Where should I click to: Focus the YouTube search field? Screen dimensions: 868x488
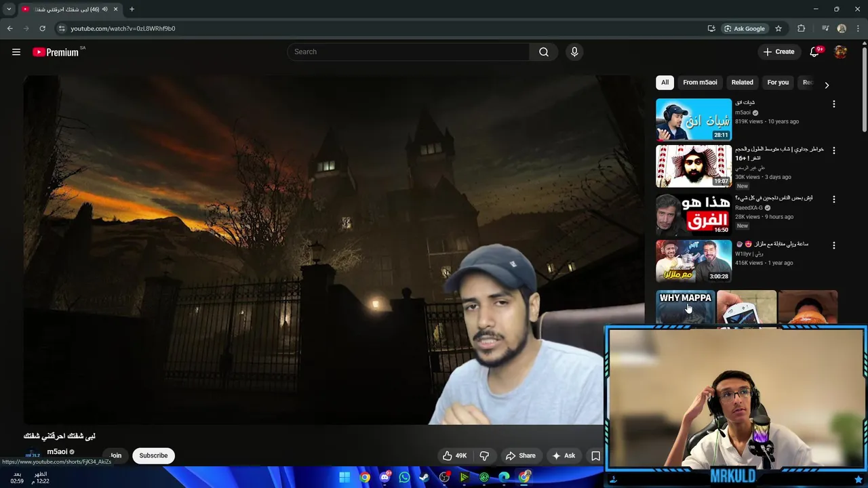408,52
